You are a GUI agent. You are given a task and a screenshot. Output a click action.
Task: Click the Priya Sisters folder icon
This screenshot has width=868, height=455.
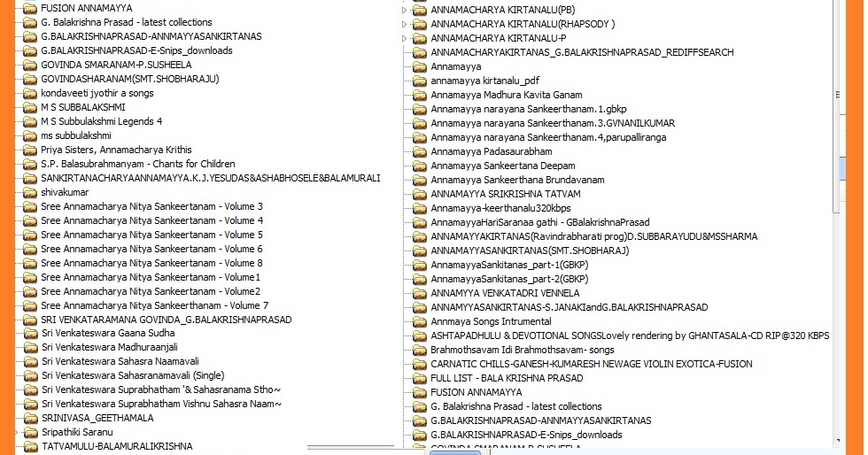(30, 150)
